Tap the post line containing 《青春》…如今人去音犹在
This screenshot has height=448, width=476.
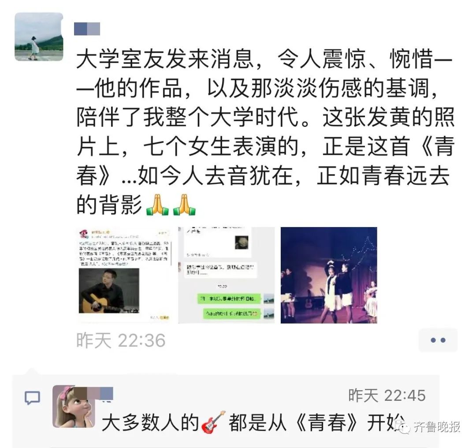click(x=263, y=176)
